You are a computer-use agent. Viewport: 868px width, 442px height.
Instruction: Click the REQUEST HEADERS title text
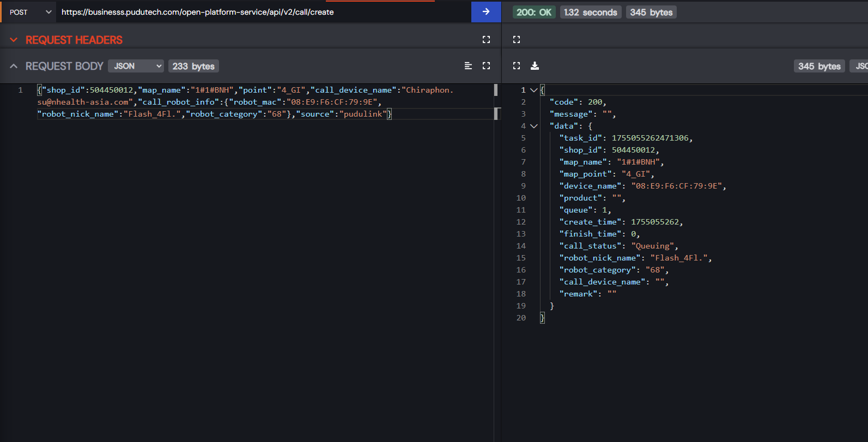click(x=74, y=40)
